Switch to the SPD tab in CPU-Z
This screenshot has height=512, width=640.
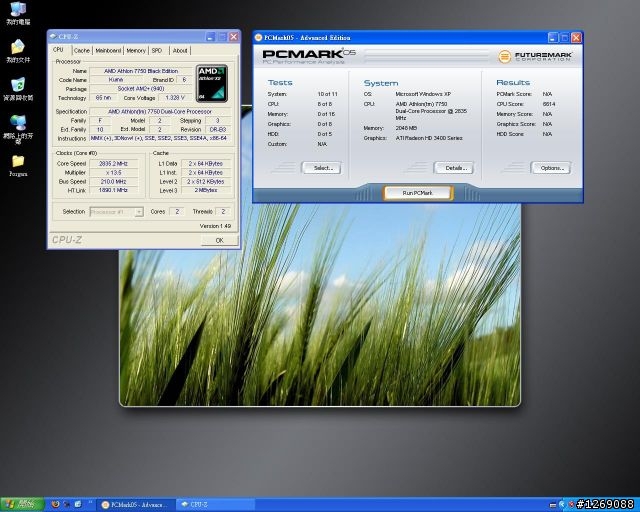point(157,50)
